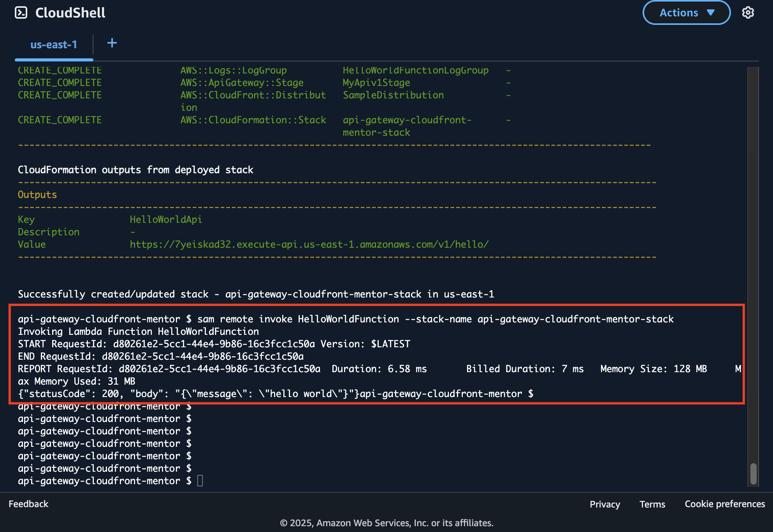Add a new terminal tab with plus icon
The width and height of the screenshot is (773, 532).
(x=112, y=43)
